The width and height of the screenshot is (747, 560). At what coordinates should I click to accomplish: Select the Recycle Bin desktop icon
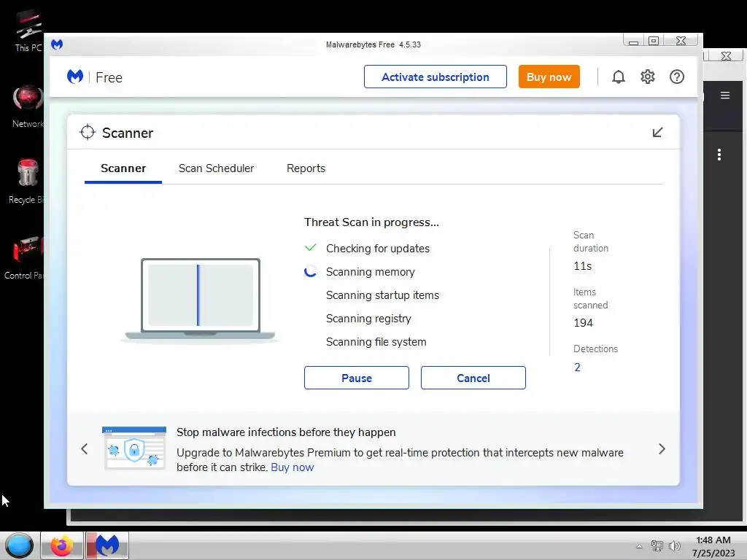(x=26, y=182)
